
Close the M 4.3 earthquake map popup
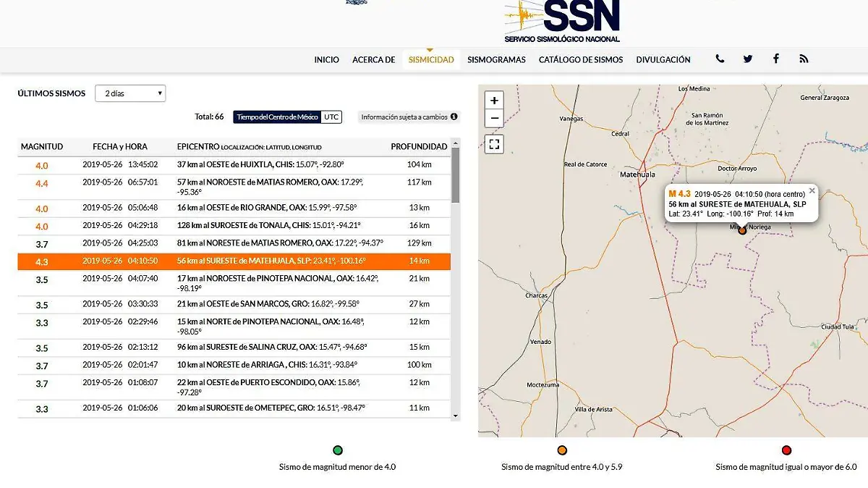click(812, 191)
